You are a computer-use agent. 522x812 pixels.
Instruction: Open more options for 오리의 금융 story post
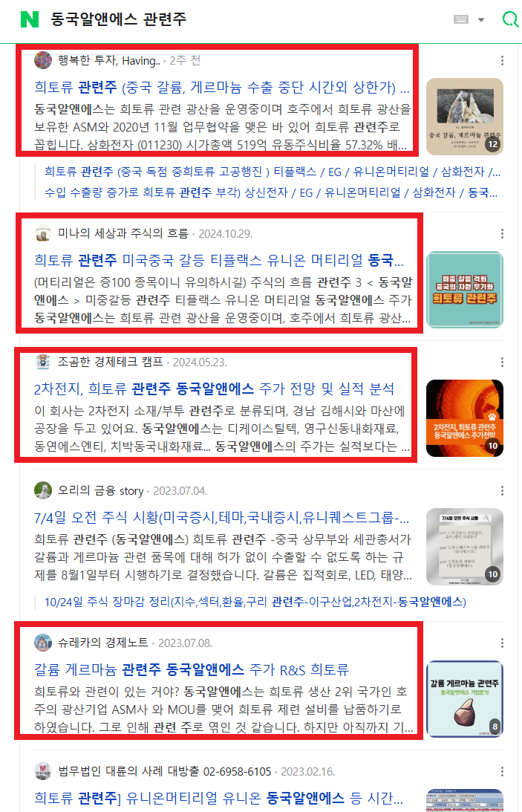point(502,490)
